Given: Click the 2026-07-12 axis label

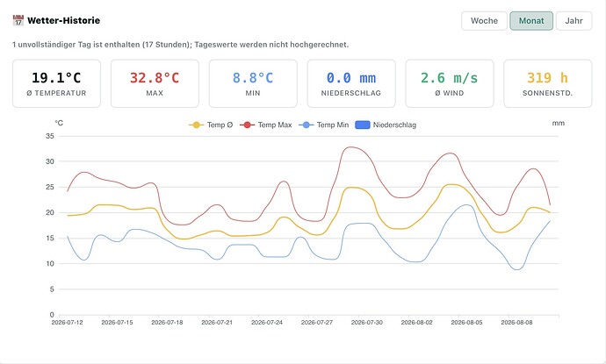Looking at the screenshot, I should point(68,322).
